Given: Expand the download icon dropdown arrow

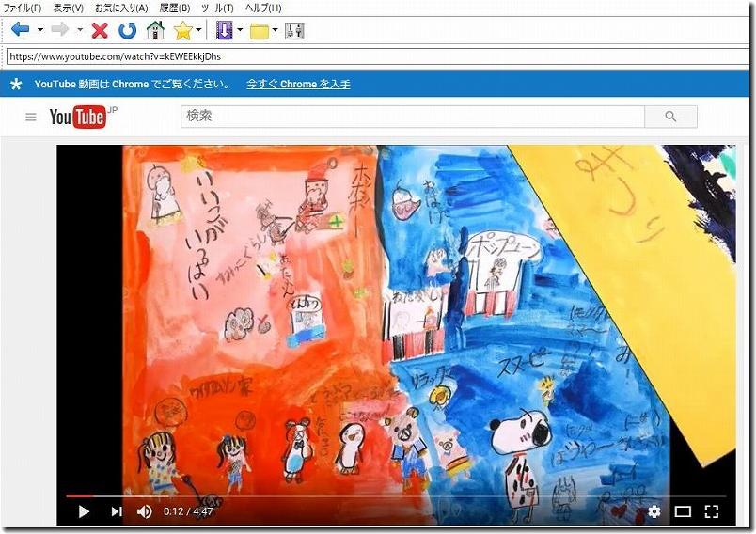Looking at the screenshot, I should [240, 30].
